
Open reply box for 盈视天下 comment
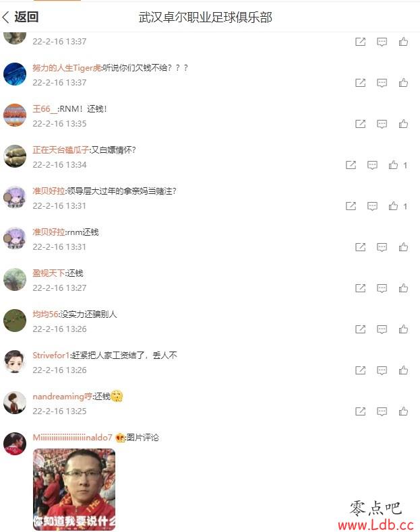[x=382, y=288]
